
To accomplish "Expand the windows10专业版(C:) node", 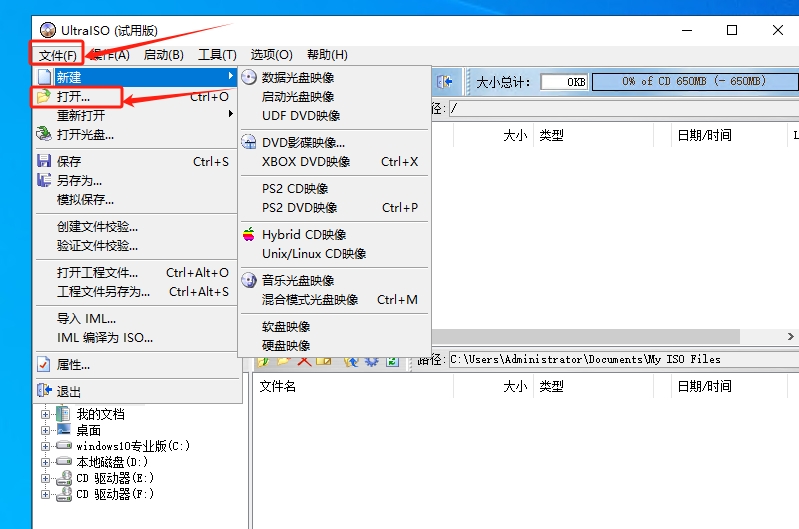I will tap(45, 446).
